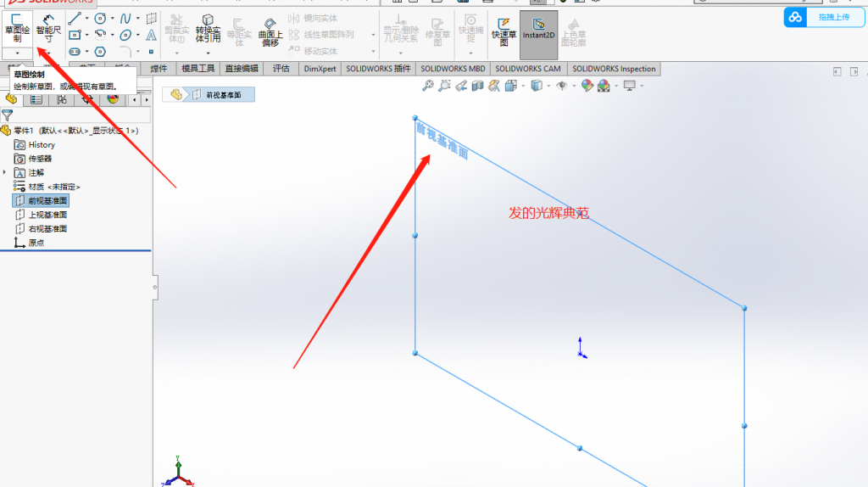Select 上视基准面 in the feature tree
This screenshot has width=868, height=487.
47,215
